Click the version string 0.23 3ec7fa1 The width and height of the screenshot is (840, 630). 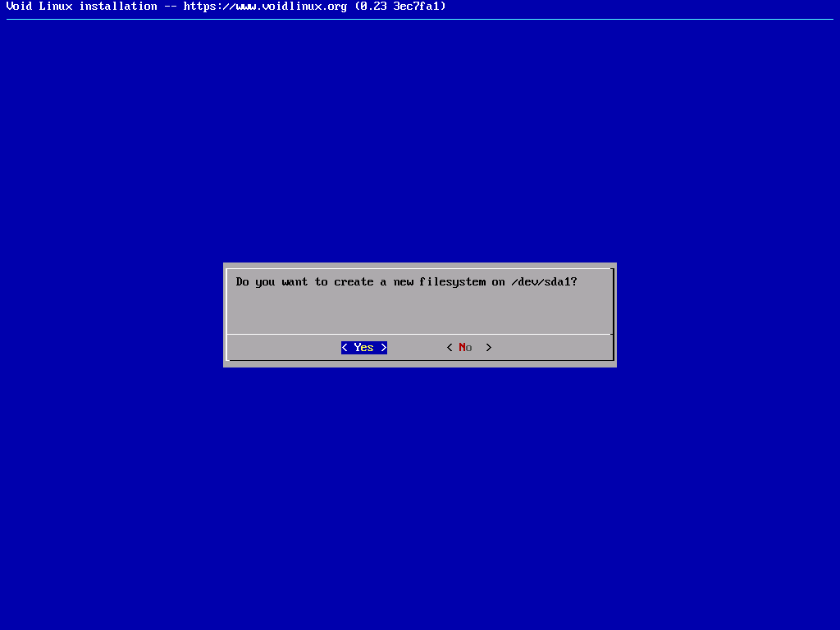[403, 7]
